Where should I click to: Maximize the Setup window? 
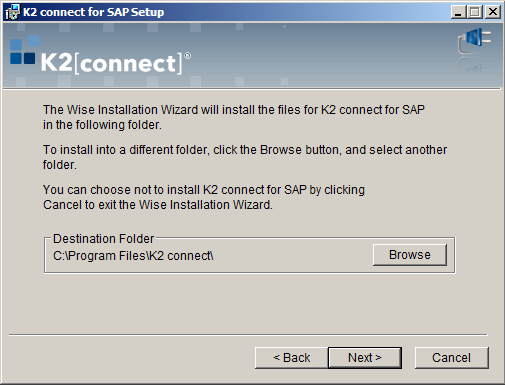click(x=475, y=12)
